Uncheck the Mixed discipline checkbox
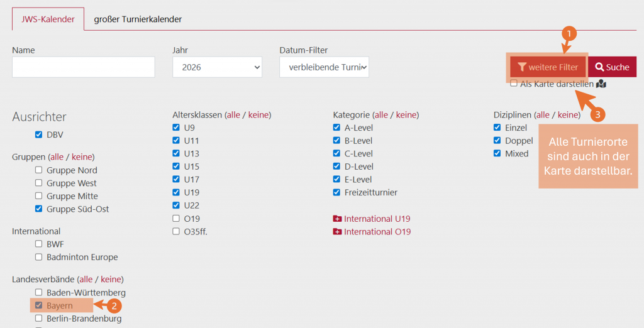Screen dimensions: 644x328 [497, 153]
